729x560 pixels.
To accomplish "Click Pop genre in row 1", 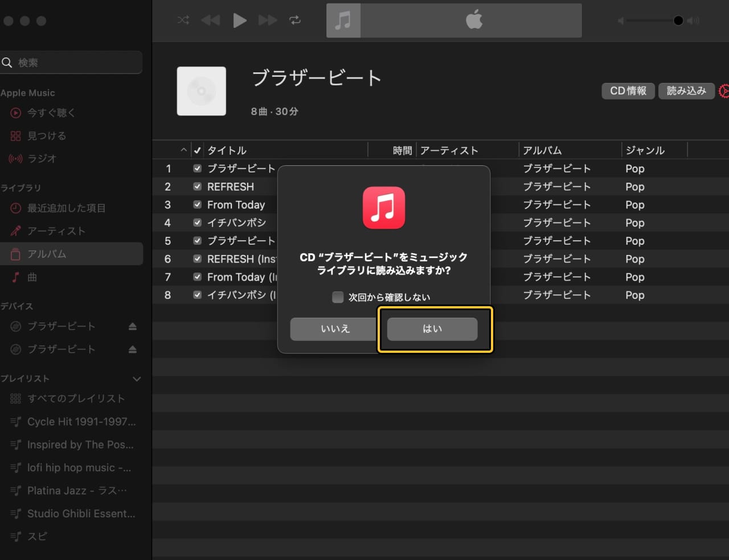I will (x=635, y=168).
